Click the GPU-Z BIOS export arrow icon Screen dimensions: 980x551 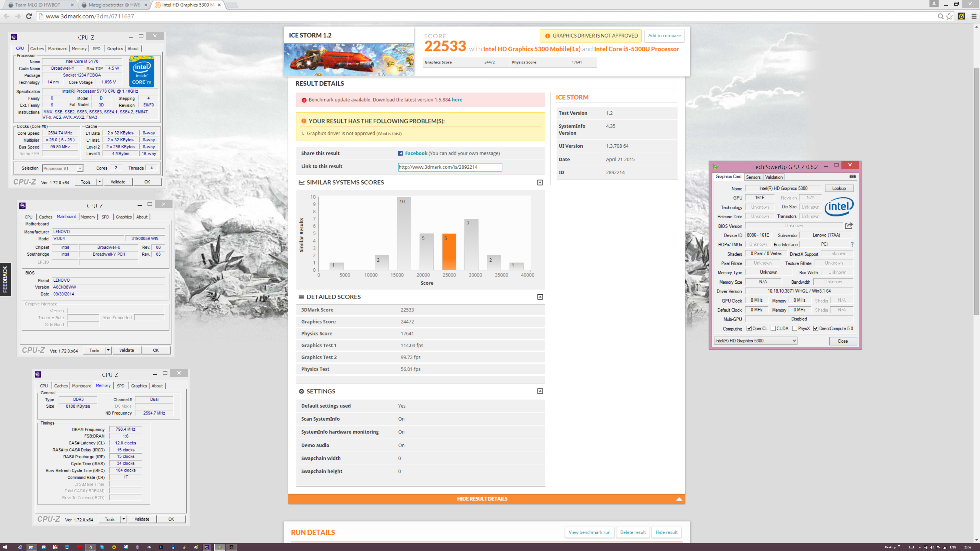pos(849,226)
